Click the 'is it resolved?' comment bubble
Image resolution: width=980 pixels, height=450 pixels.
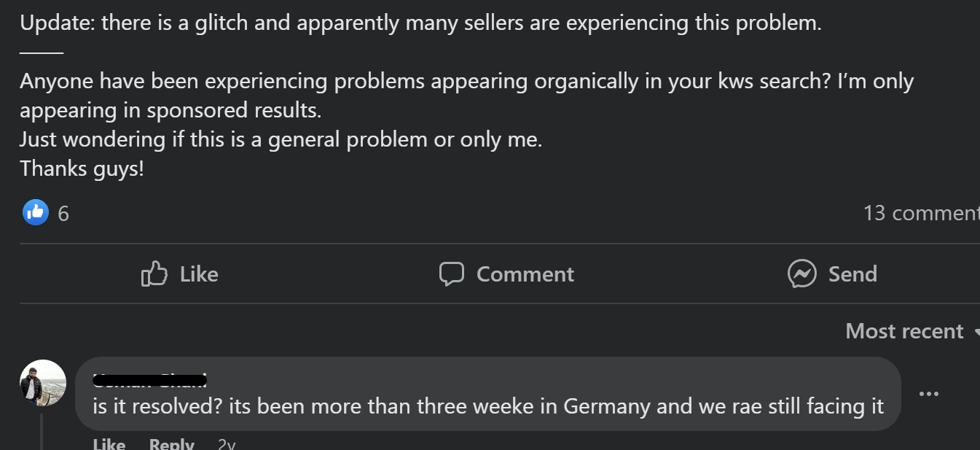pyautogui.click(x=487, y=406)
